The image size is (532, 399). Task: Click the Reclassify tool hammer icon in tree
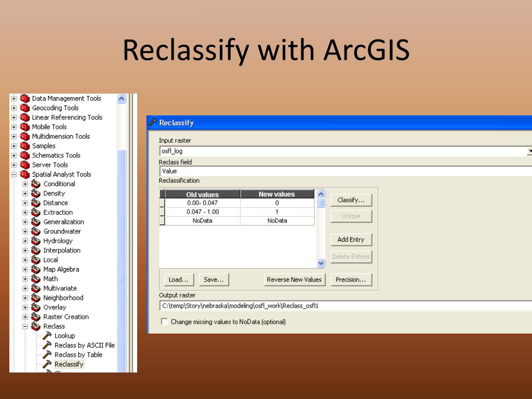tap(47, 364)
